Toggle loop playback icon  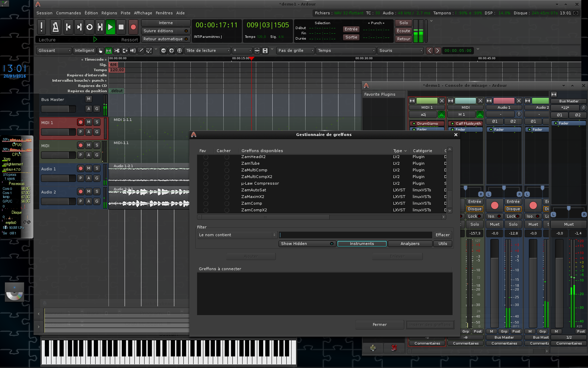(x=90, y=27)
